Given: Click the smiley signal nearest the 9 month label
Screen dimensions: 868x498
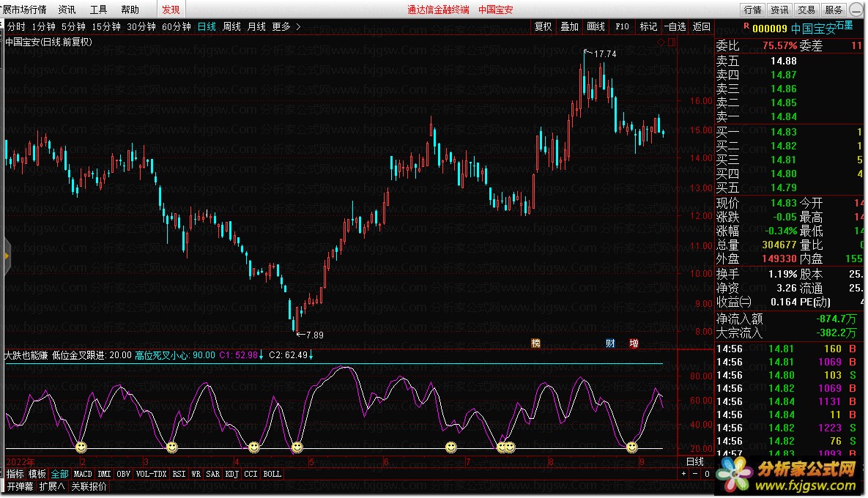Looking at the screenshot, I should [631, 447].
